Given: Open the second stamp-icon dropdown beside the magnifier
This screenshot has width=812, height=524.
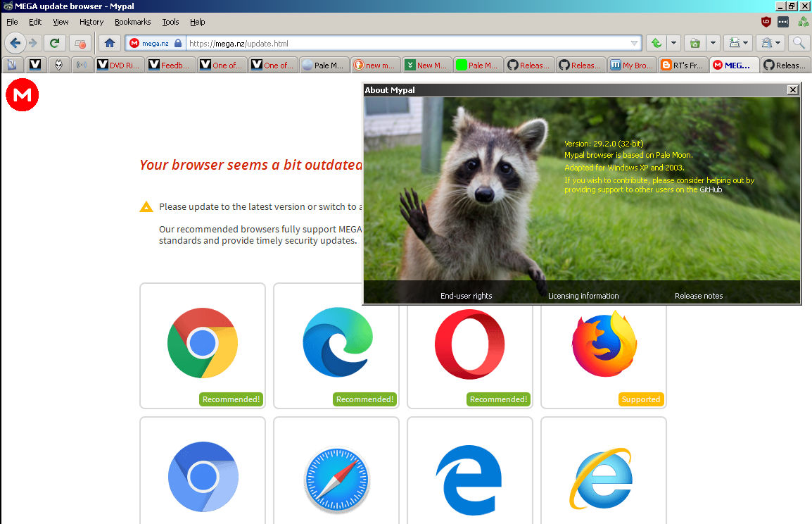Looking at the screenshot, I should (771, 43).
